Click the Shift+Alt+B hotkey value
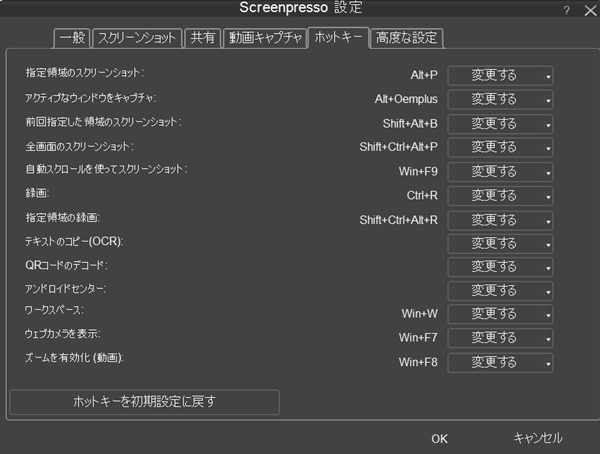 coord(410,124)
